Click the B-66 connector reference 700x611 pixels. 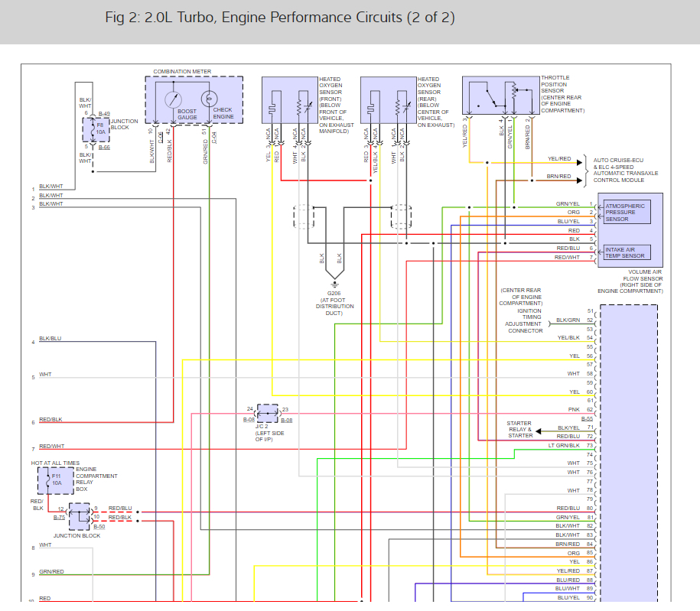coord(104,147)
